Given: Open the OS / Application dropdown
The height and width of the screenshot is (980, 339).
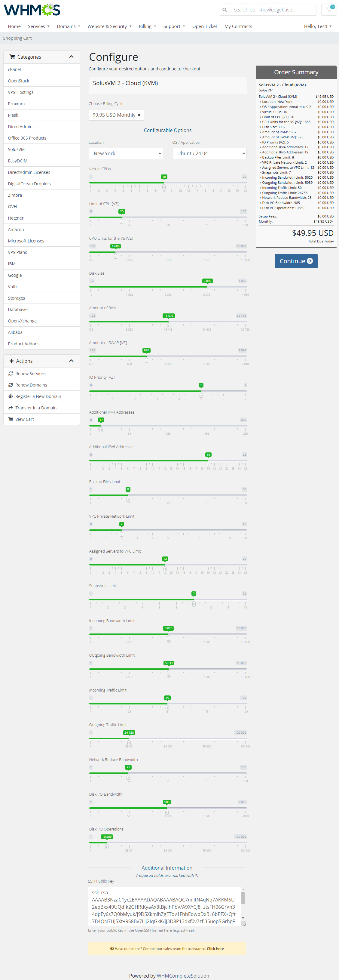Looking at the screenshot, I should pos(209,153).
